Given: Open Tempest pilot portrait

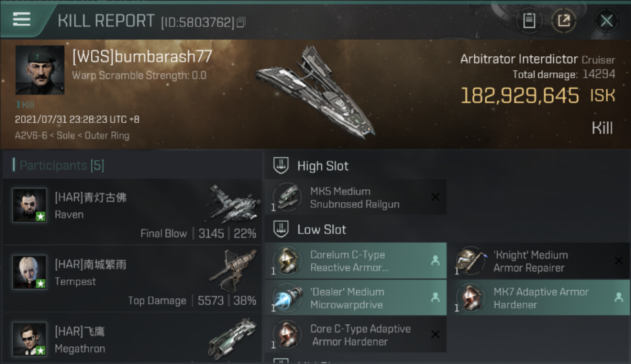Looking at the screenshot, I should pos(30,272).
